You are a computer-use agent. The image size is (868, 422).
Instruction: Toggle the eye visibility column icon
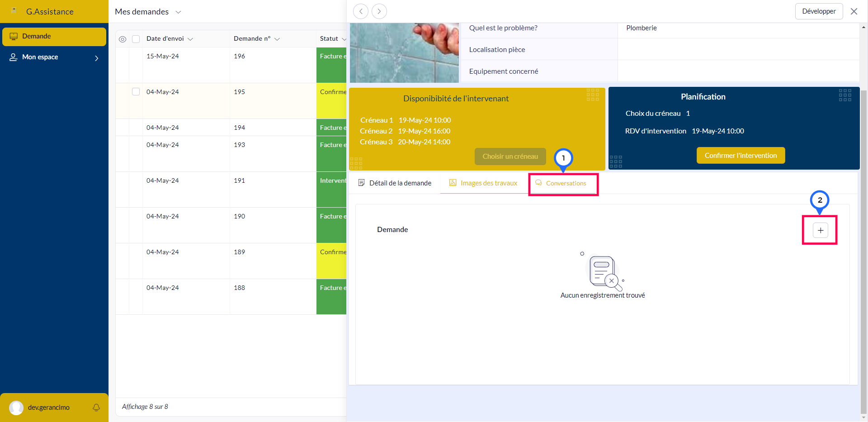(123, 39)
